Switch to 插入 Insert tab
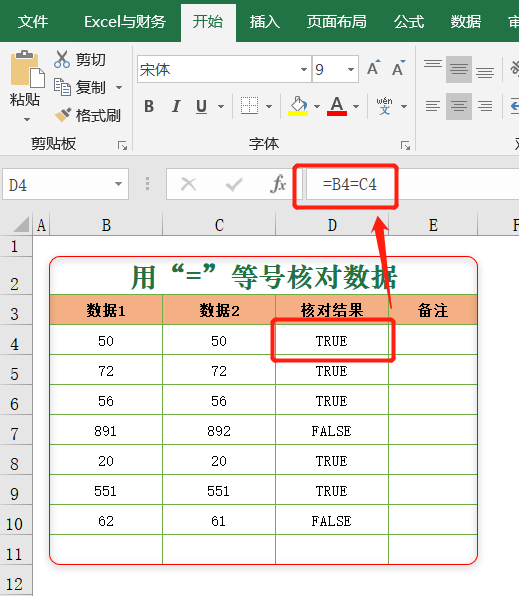This screenshot has width=519, height=596. 265,22
